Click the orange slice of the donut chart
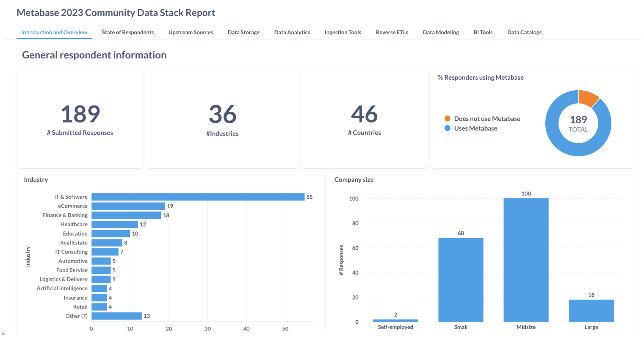 coord(589,98)
